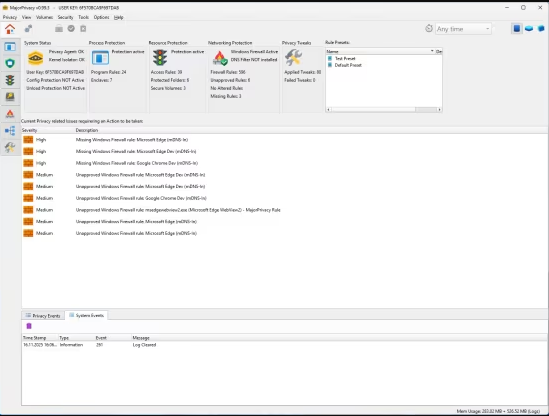This screenshot has width=549, height=416.
Task: Click the Privacy Tweaks wrench-and-screwdriver icon
Action: click(293, 57)
